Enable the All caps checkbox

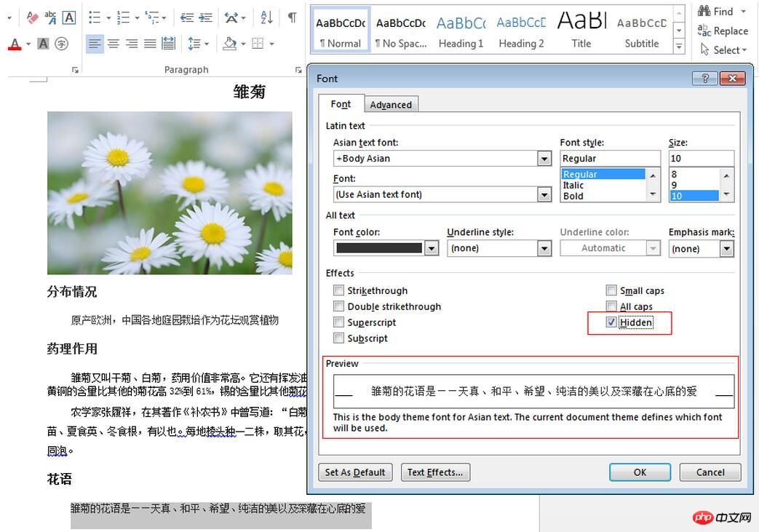pos(611,306)
